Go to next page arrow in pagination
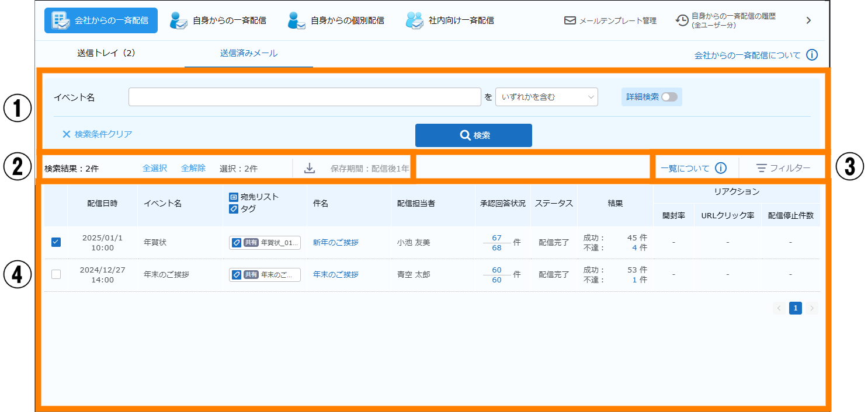 (x=811, y=308)
